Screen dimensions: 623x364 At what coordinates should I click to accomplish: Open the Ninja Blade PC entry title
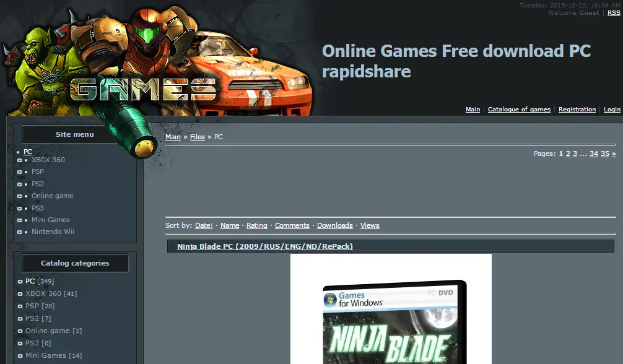tap(264, 246)
